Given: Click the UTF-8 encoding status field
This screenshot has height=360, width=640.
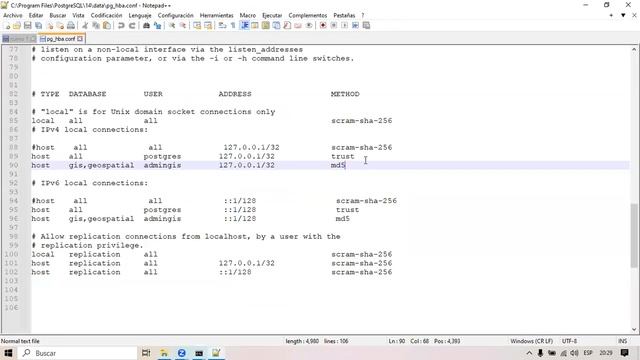Looking at the screenshot, I should 569,341.
